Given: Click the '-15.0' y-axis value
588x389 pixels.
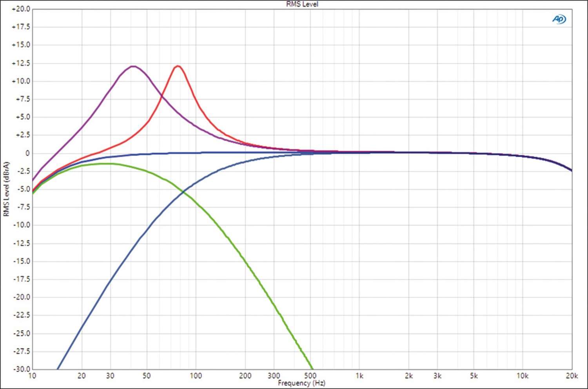Looking at the screenshot, I should click(22, 261).
